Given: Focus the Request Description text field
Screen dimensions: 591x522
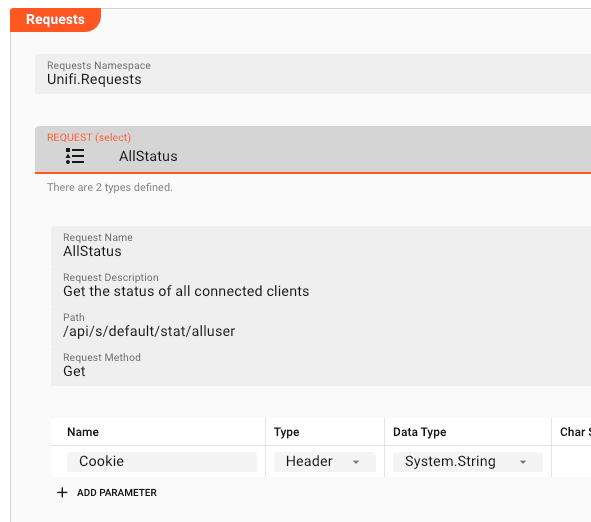Looking at the screenshot, I should (321, 286).
